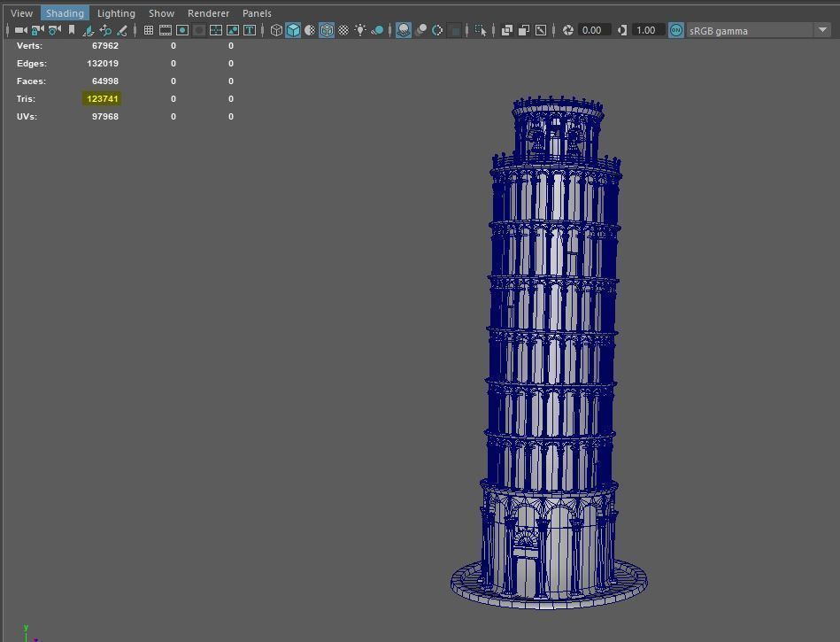This screenshot has width=840, height=642.
Task: Click the Exposure aperture icon
Action: [568, 30]
